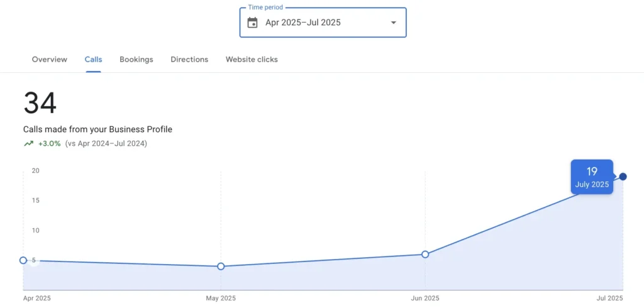Click "Calls made from your Business Profile" heading
This screenshot has height=308, width=644.
click(x=97, y=129)
